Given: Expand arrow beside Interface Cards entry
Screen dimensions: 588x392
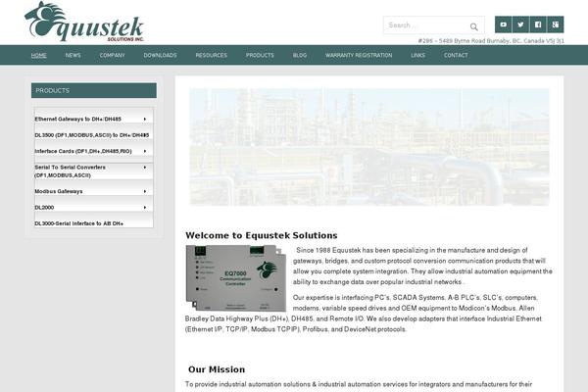Looking at the screenshot, I should (x=145, y=151).
